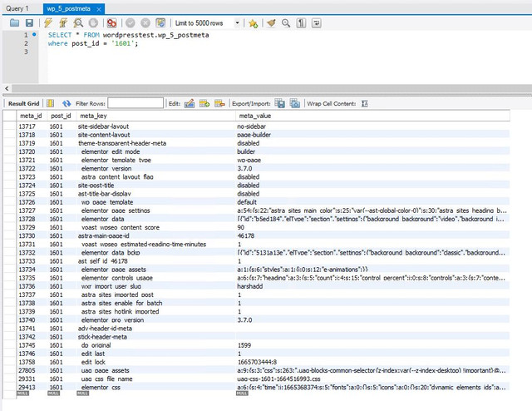Viewport: 532px width, 411px height.
Task: Click the 'default' meta_value cell
Action: coord(372,202)
